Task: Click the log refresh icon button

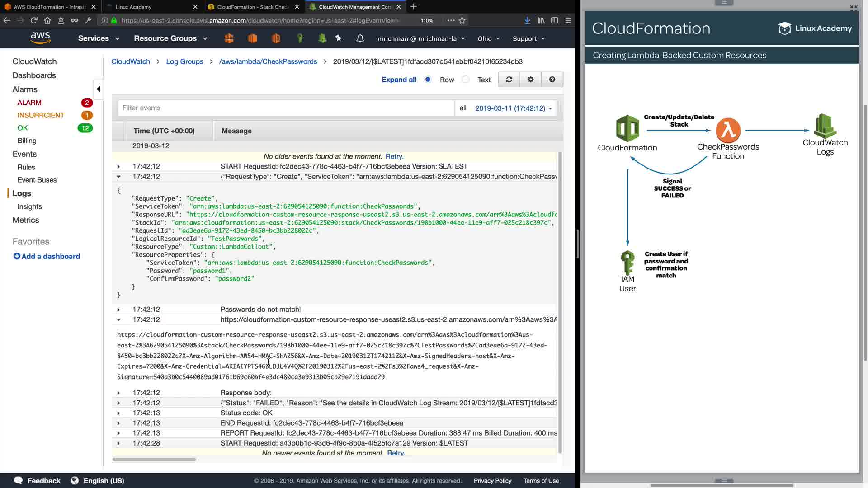Action: [x=509, y=80]
